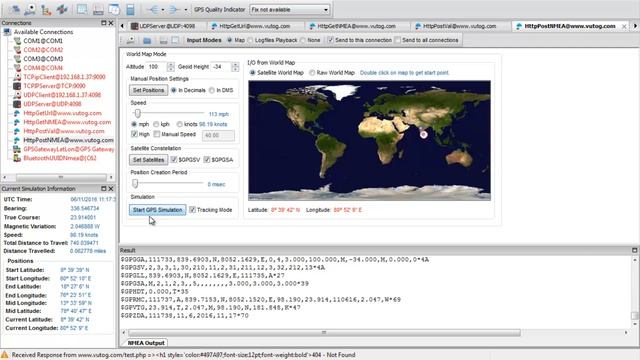Open the forward arrow dropdown
The height and width of the screenshot is (360, 640).
(186, 9)
